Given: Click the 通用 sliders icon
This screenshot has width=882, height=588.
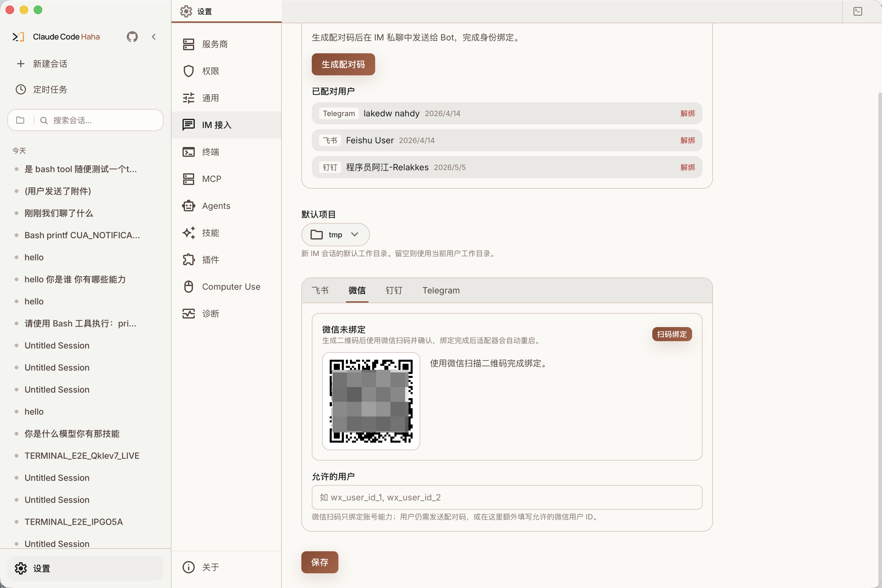Looking at the screenshot, I should coord(188,98).
